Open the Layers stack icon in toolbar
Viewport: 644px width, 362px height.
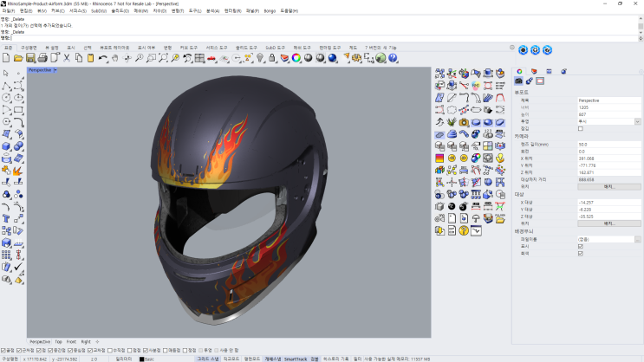[x=284, y=58]
